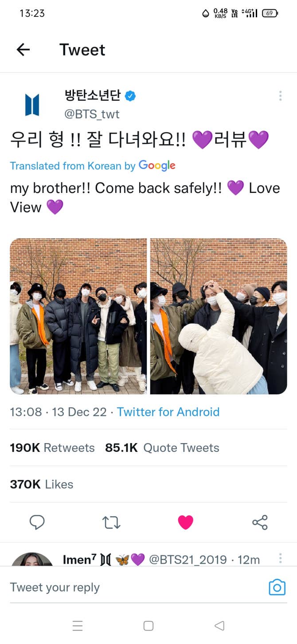The width and height of the screenshot is (297, 644).
Task: Tap the back arrow icon
Action: pyautogui.click(x=23, y=50)
